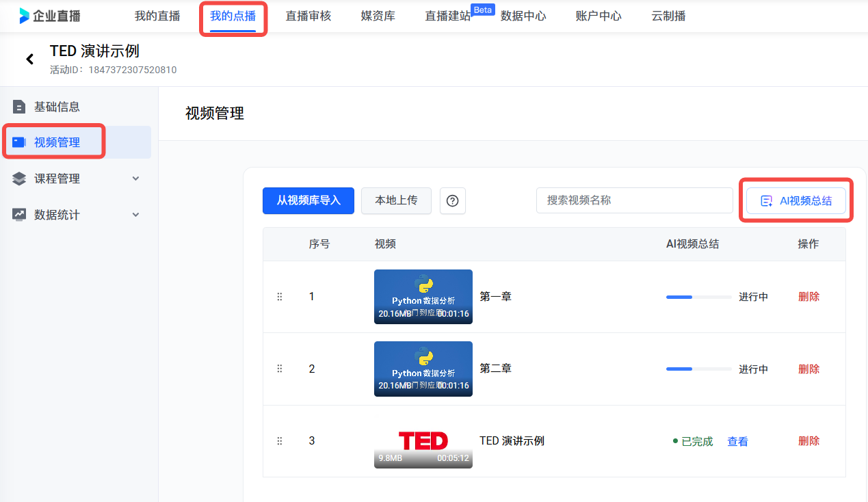
Task: Open the 我的直播 tab
Action: [x=157, y=16]
